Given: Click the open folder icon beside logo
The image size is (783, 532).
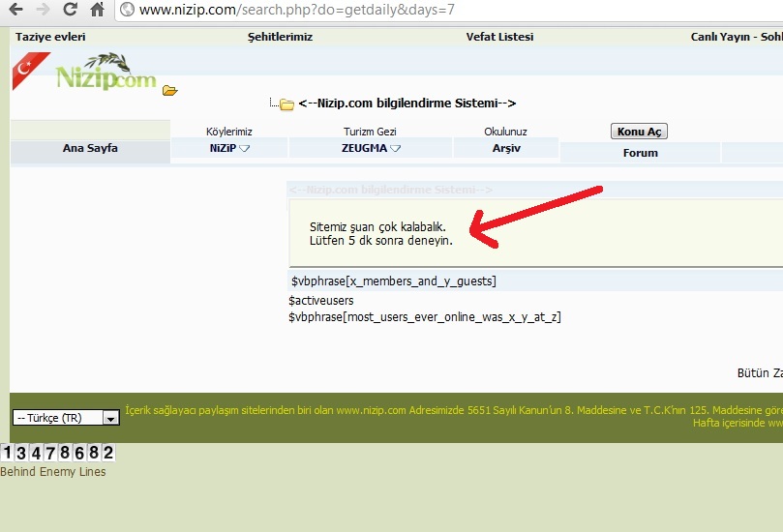Looking at the screenshot, I should (x=169, y=90).
